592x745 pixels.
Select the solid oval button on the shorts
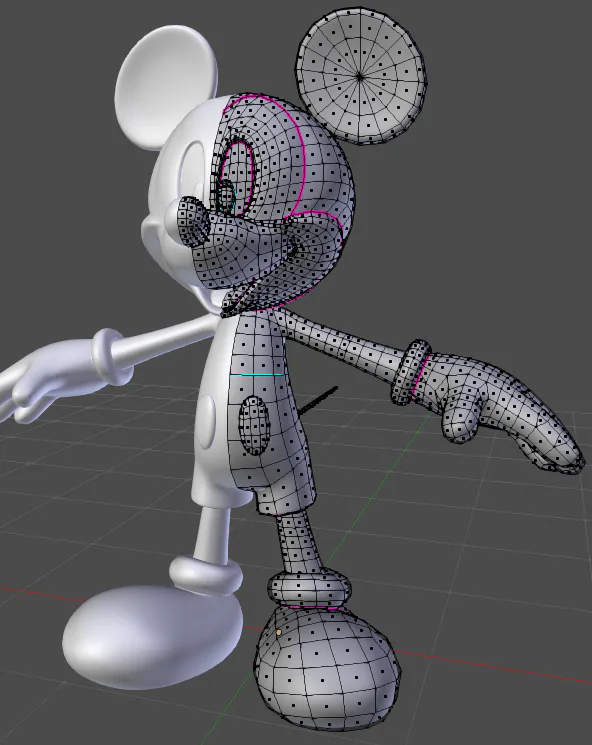click(x=206, y=422)
